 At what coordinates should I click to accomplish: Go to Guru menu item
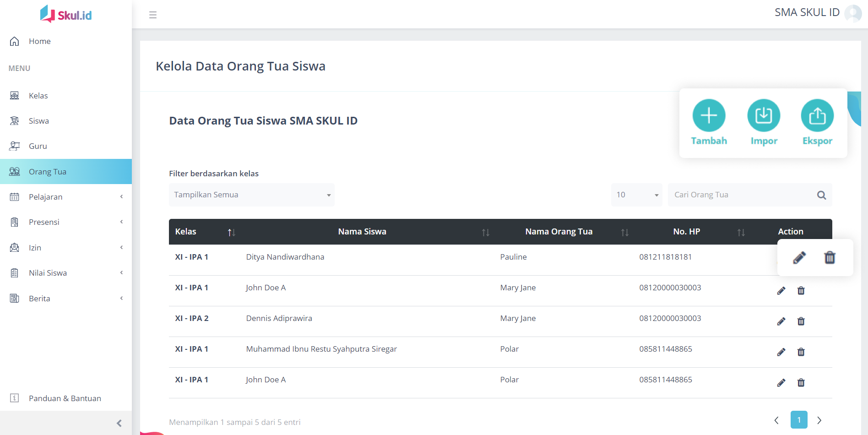click(x=38, y=146)
